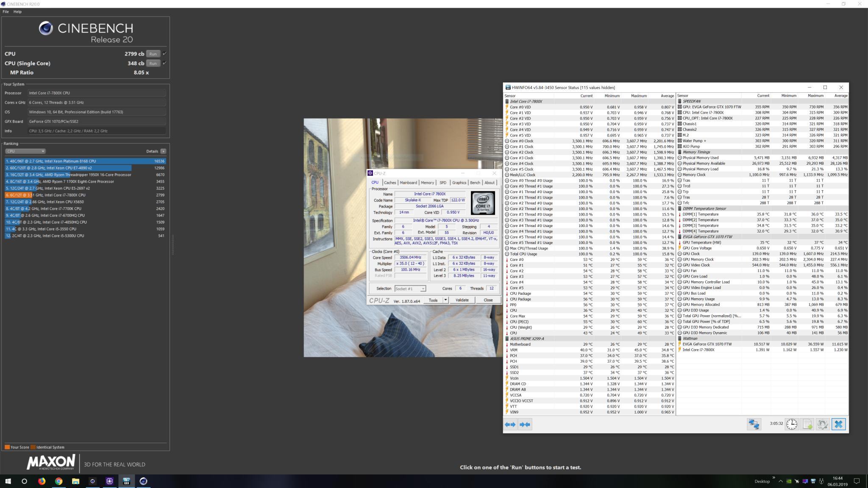Run the CPU (Single Core) test
868x488 pixels.
coord(153,63)
